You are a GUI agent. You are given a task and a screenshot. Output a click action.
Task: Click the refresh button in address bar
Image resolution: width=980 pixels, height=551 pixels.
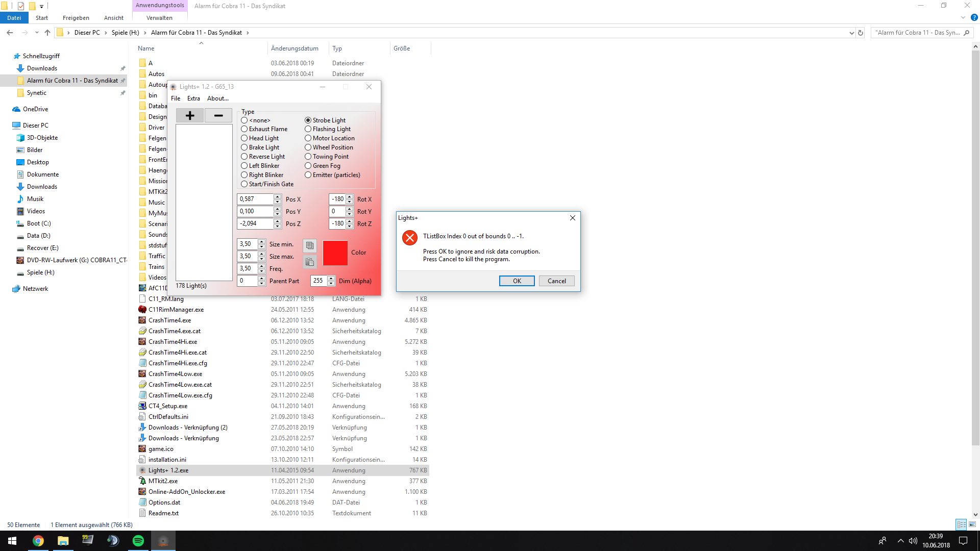(861, 33)
